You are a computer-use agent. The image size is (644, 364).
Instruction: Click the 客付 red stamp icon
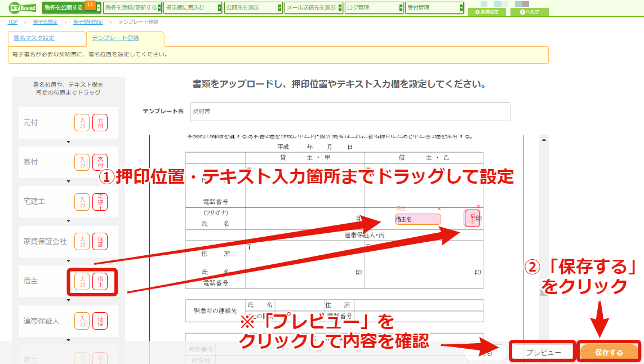point(100,162)
